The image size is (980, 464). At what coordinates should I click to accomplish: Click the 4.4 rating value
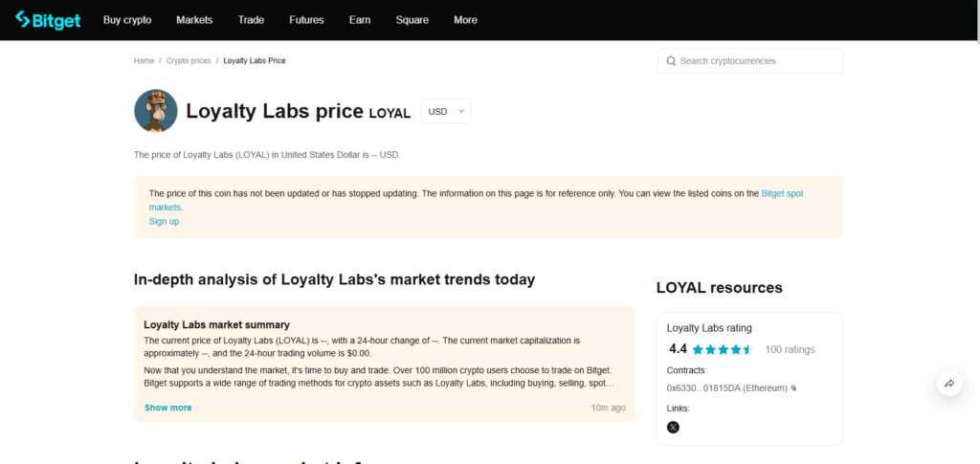[678, 349]
